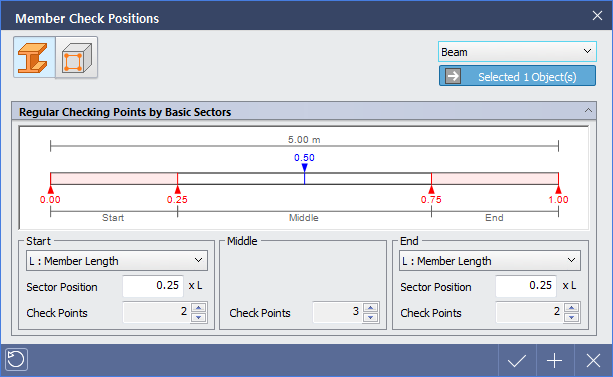Click the red 0.25 sector marker
The image size is (613, 377).
[x=177, y=190]
